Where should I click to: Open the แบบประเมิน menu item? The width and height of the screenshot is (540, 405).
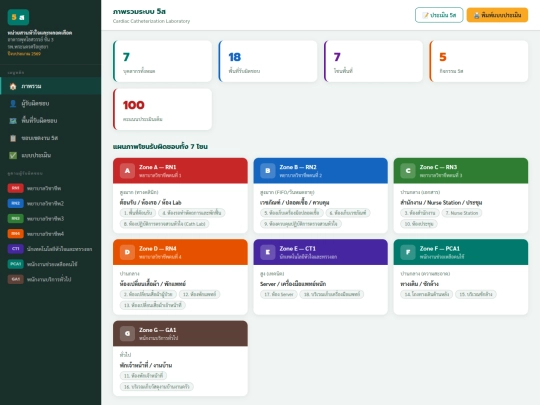[x=51, y=155]
